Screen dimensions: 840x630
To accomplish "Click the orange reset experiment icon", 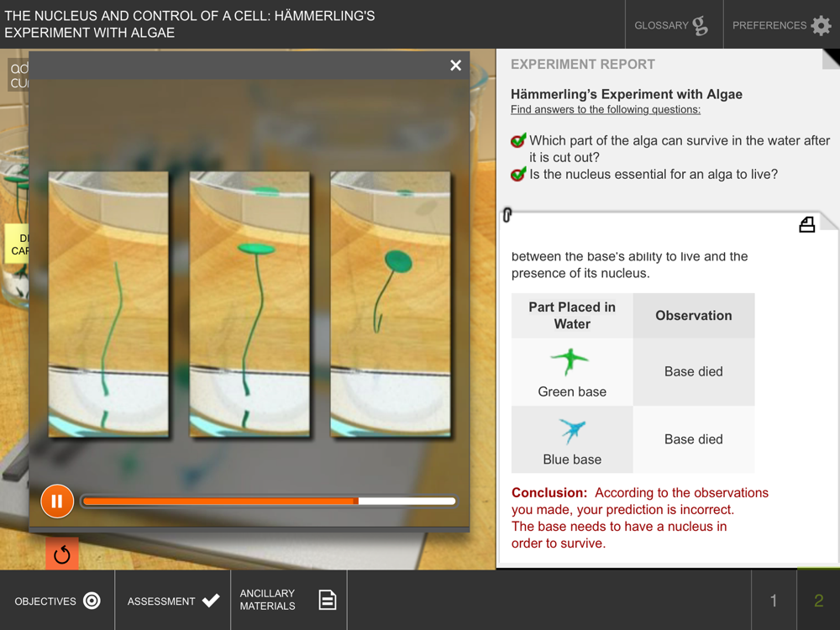I will tap(62, 554).
